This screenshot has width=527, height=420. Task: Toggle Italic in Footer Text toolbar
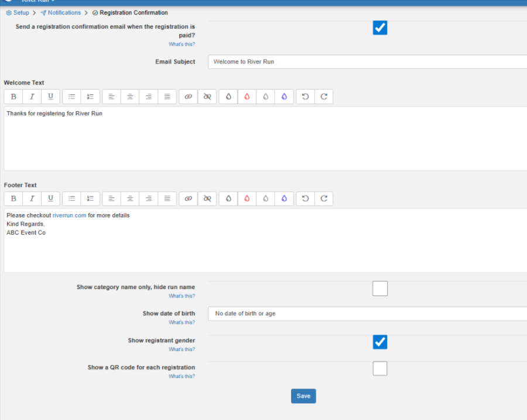[32, 198]
